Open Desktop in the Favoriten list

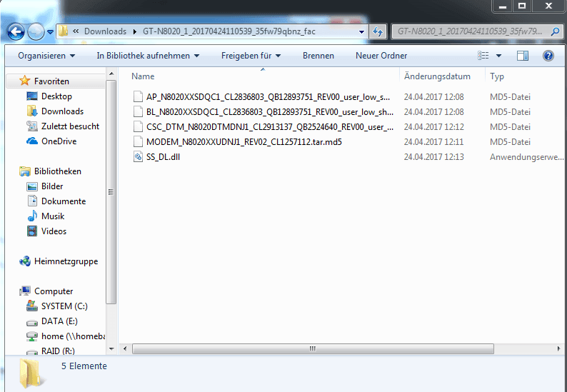coord(56,96)
